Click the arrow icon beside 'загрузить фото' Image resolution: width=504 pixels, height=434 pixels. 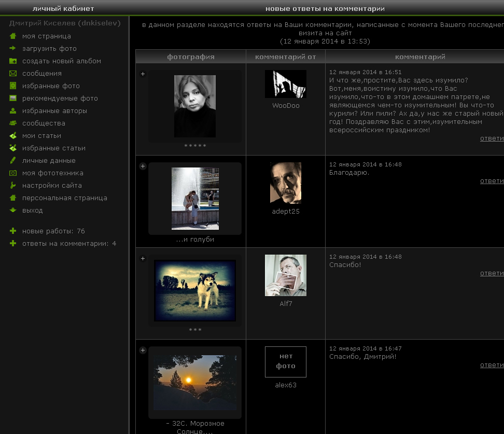click(x=13, y=49)
